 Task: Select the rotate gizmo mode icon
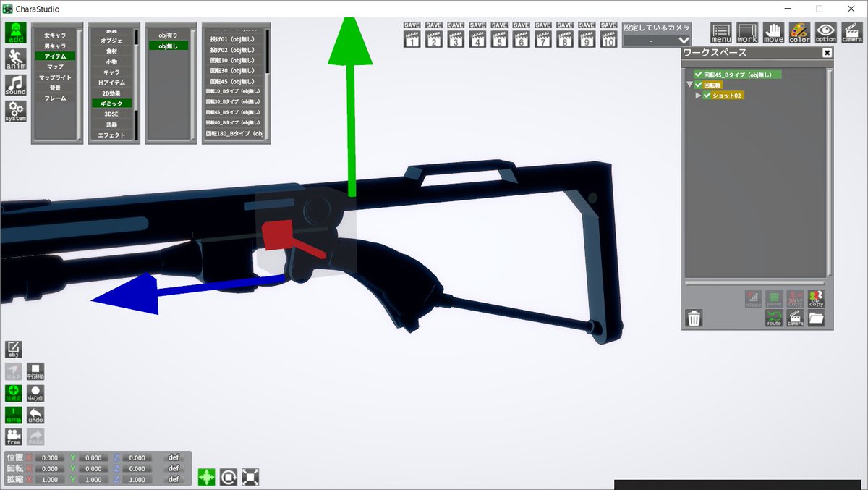[x=229, y=477]
